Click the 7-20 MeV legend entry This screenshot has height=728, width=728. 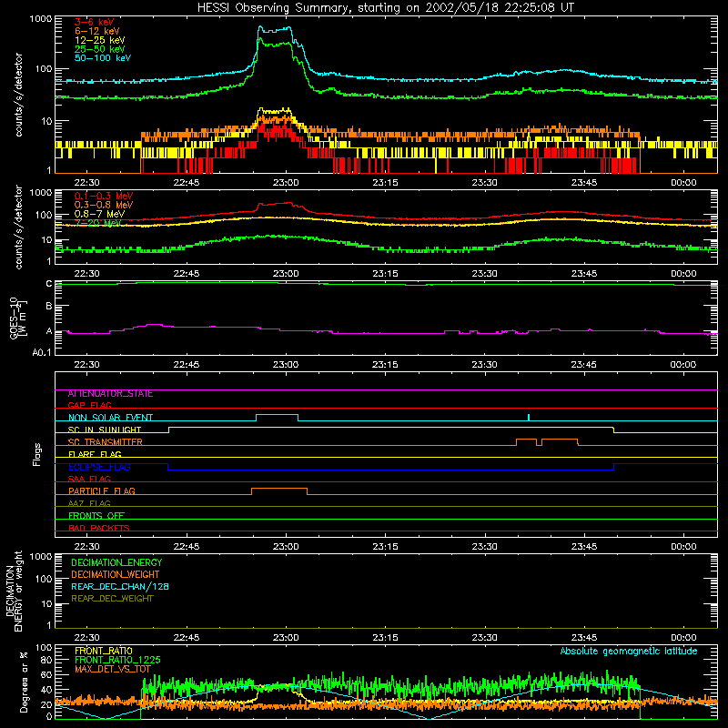coord(98,223)
